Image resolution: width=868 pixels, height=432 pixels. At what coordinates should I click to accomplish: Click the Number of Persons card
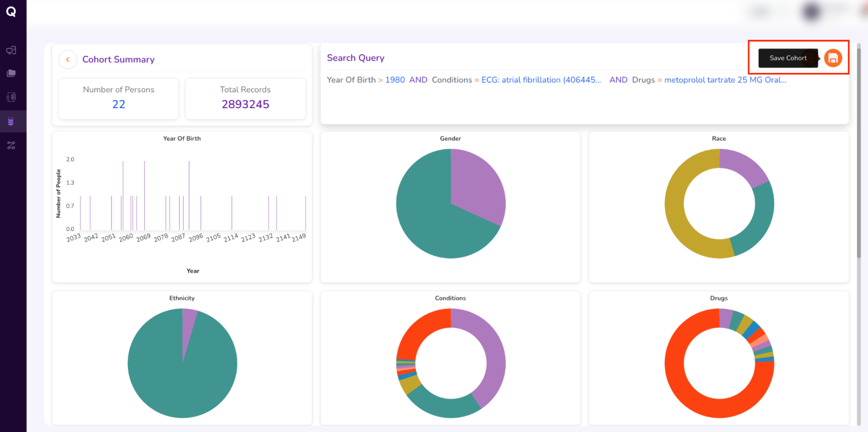pos(119,98)
